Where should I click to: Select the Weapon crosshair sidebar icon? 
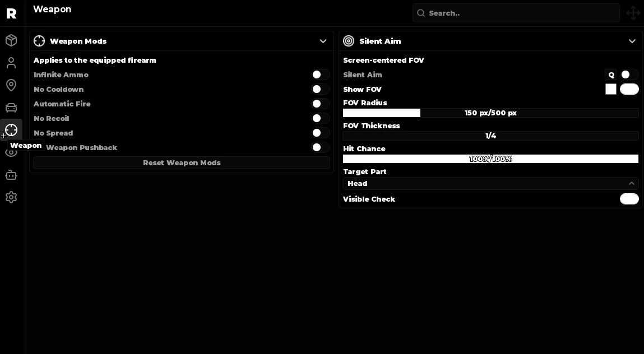point(11,130)
